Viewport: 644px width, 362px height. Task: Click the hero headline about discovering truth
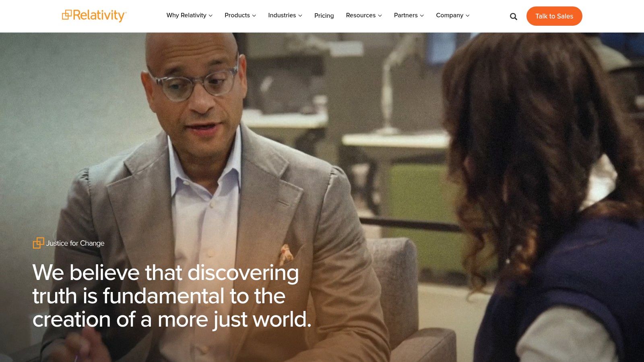click(x=172, y=296)
